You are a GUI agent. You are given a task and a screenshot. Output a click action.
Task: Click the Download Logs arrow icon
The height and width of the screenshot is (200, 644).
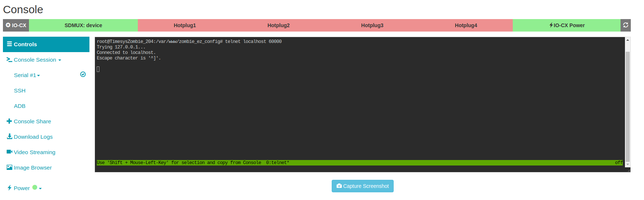click(10, 137)
